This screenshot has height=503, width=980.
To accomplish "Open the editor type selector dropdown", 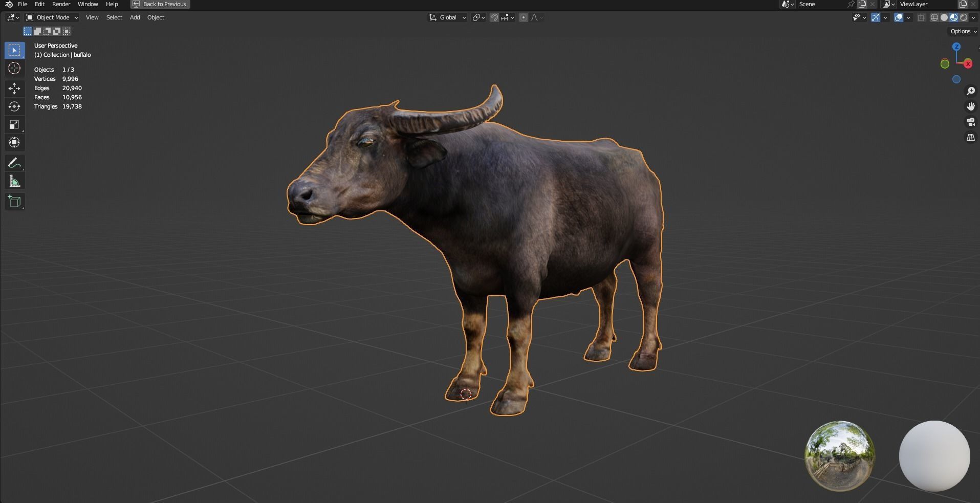I will [13, 17].
